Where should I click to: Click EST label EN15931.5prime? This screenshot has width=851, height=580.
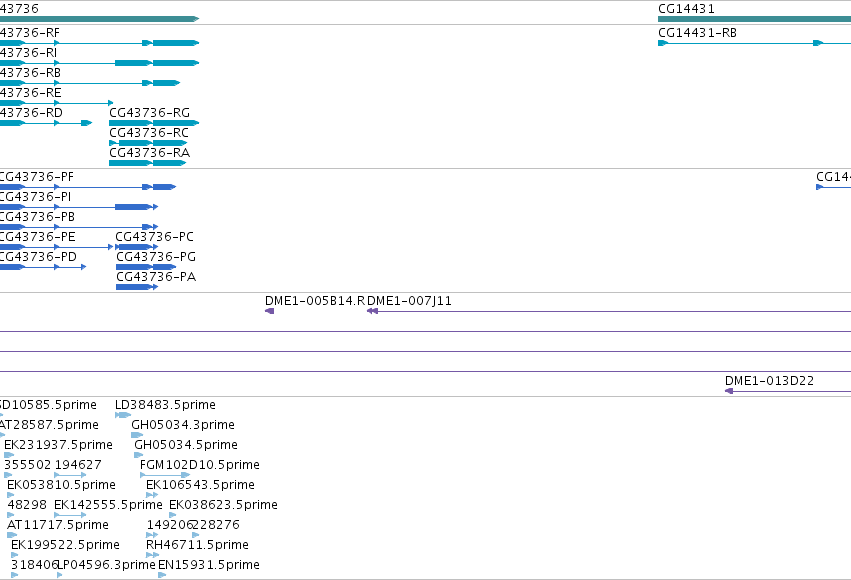pyautogui.click(x=208, y=565)
